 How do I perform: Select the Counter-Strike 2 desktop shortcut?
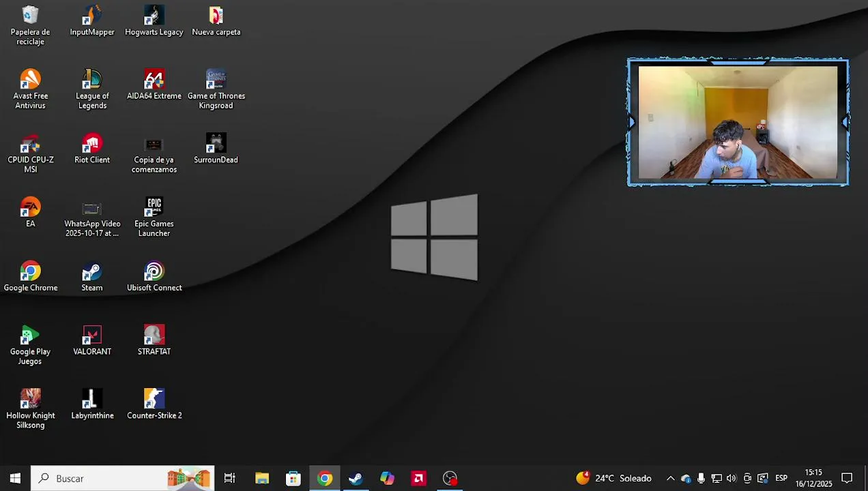(154, 404)
